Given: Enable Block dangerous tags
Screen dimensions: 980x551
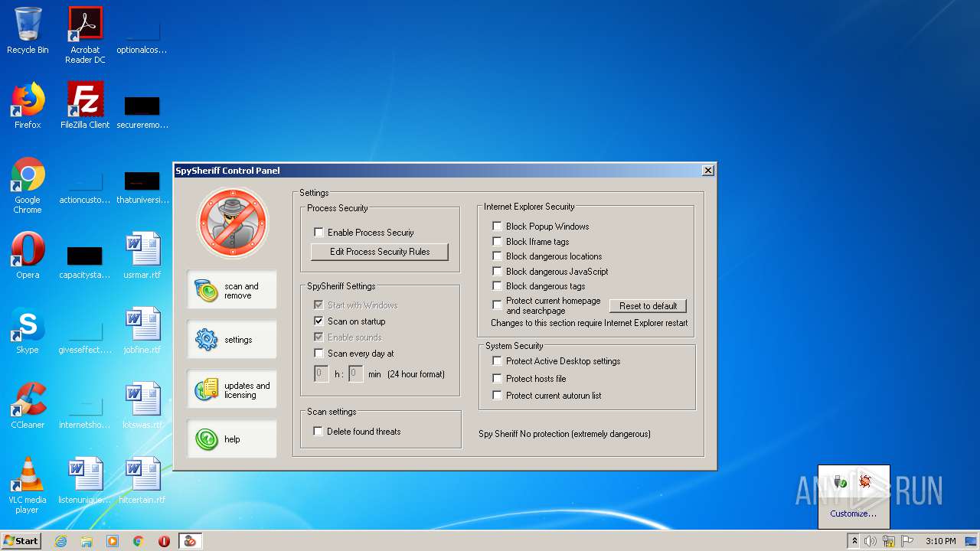Looking at the screenshot, I should 497,286.
